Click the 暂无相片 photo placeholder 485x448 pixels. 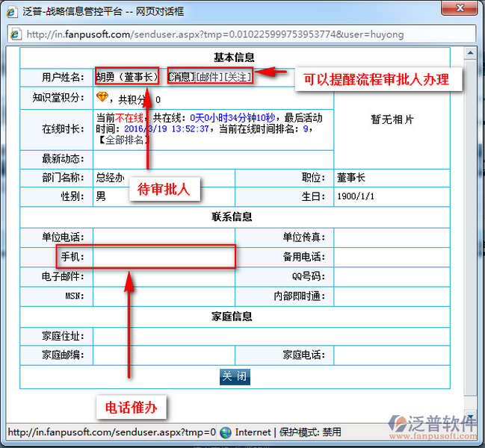point(392,119)
